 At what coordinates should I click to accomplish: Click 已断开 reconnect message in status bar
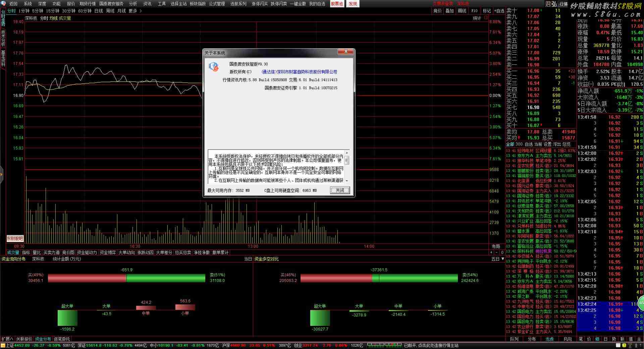(x=431, y=345)
